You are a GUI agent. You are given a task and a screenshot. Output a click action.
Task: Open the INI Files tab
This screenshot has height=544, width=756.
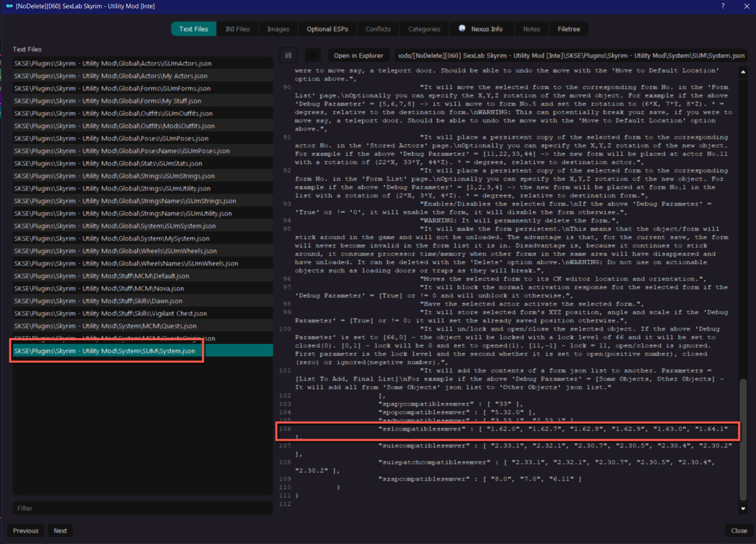[237, 29]
